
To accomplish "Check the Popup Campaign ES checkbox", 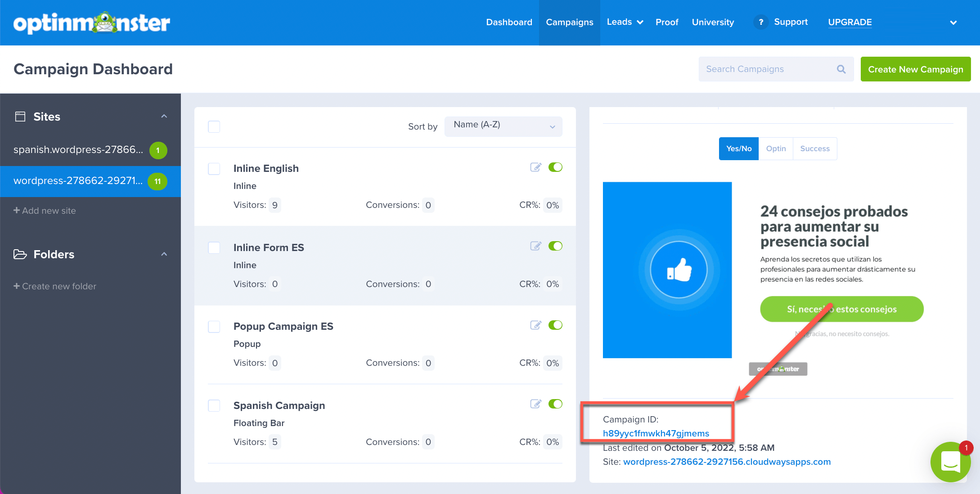I will pyautogui.click(x=214, y=327).
